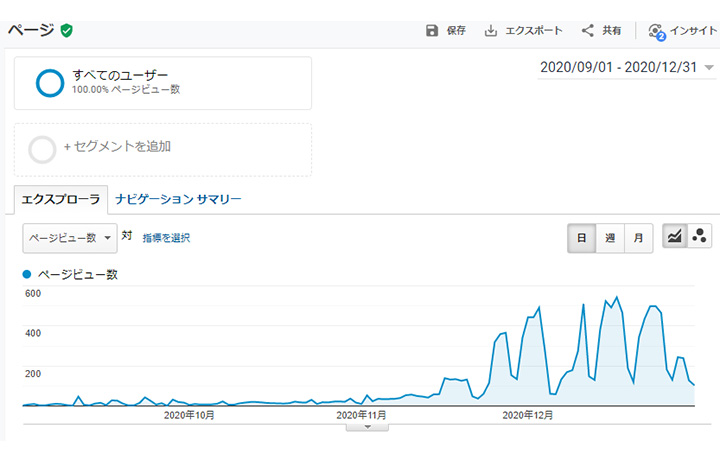Select the 月 (month) granularity toggle
This screenshot has width=720, height=450.
click(x=638, y=238)
